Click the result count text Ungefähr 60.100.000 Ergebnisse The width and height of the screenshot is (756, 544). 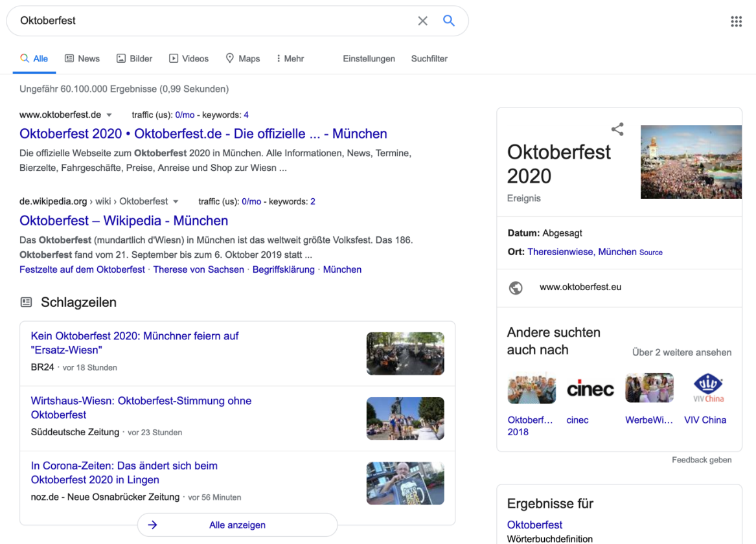[x=124, y=89]
